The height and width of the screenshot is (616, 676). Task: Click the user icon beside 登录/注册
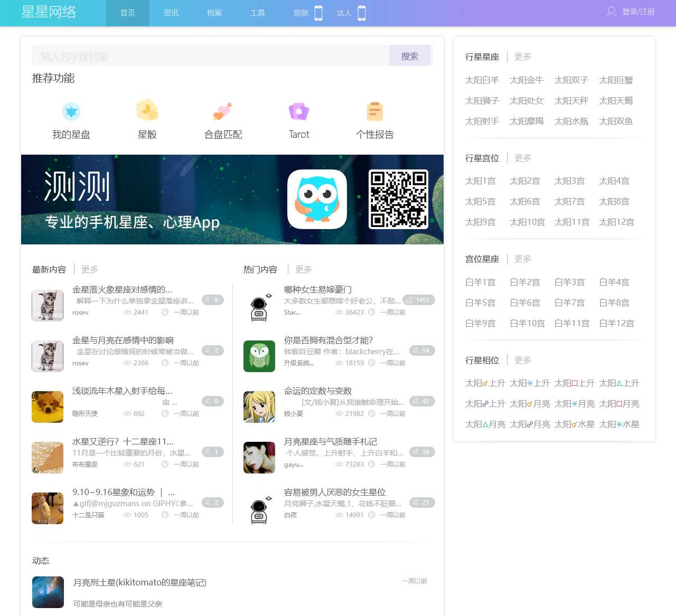click(x=612, y=12)
